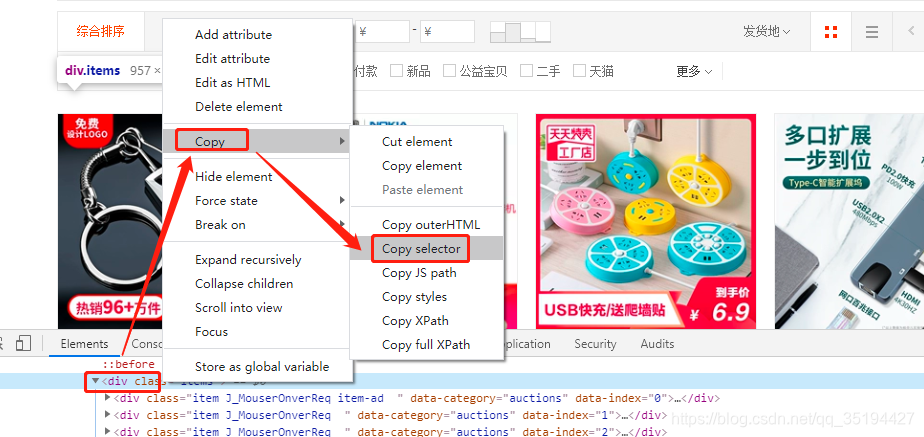This screenshot has width=924, height=437.
Task: Sort by 综合排序
Action: [x=101, y=32]
